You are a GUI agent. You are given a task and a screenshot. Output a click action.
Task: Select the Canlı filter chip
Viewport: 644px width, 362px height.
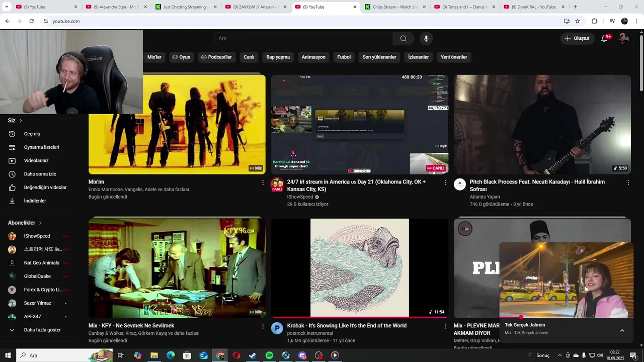point(249,57)
